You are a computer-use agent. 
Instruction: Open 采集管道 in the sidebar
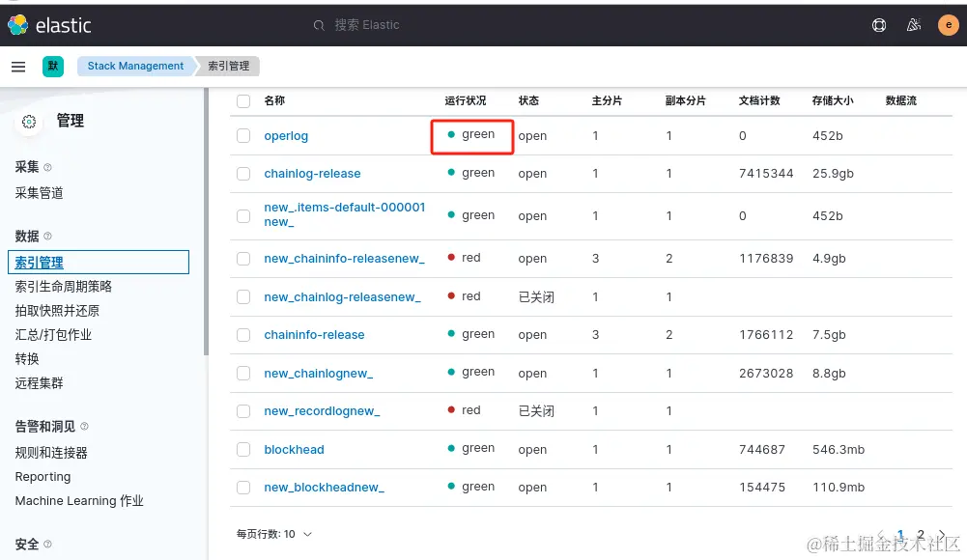coord(39,193)
